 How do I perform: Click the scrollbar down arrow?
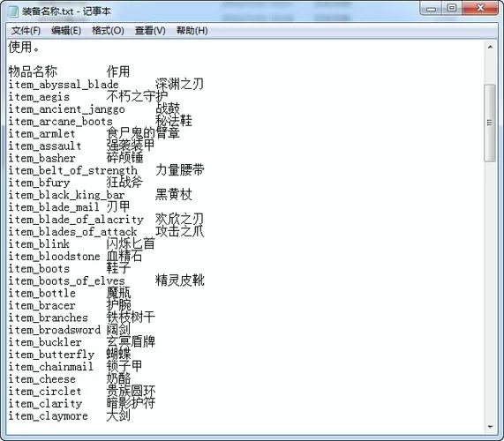coord(490,427)
